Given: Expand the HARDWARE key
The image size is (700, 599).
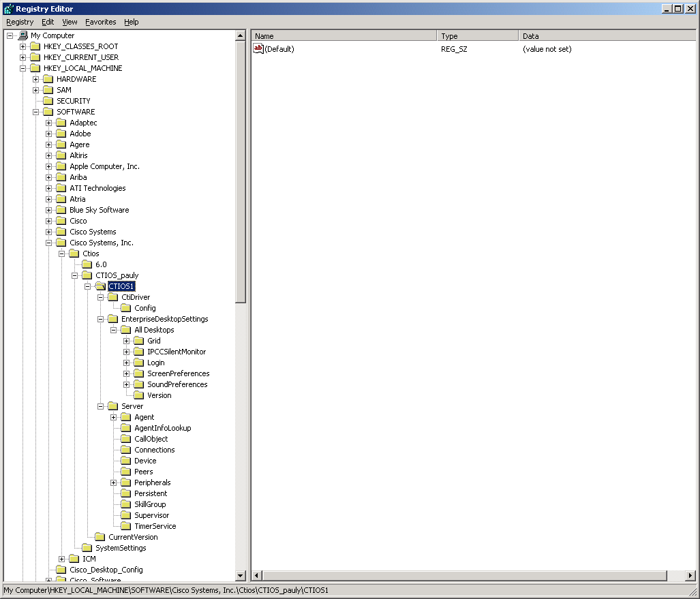Looking at the screenshot, I should [x=35, y=80].
